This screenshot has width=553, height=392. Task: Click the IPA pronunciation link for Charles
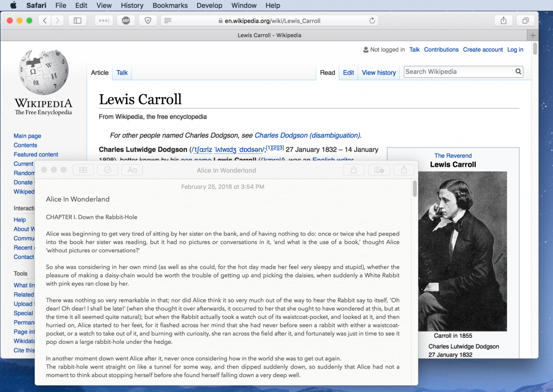coord(202,150)
